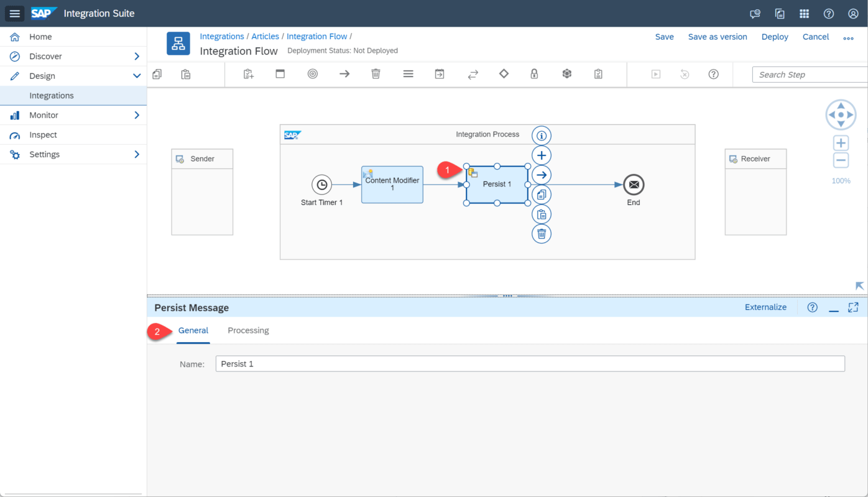Click the Deploy button
The height and width of the screenshot is (497, 868).
click(x=775, y=37)
